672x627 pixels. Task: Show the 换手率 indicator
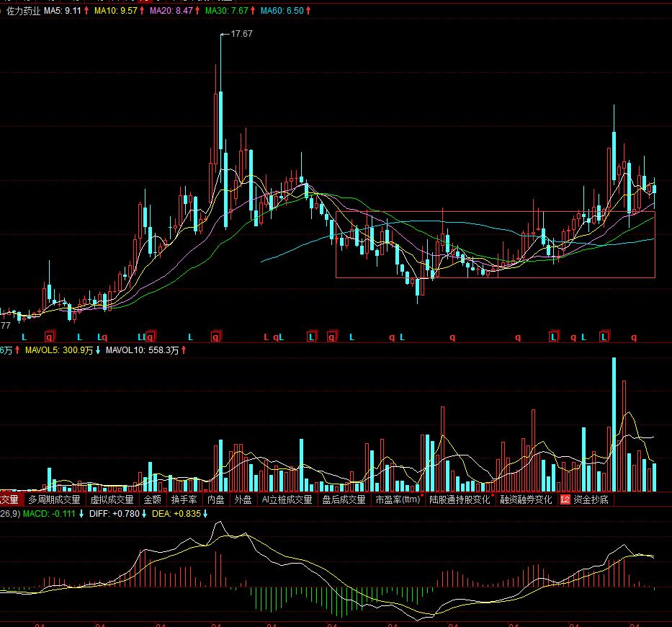(183, 499)
